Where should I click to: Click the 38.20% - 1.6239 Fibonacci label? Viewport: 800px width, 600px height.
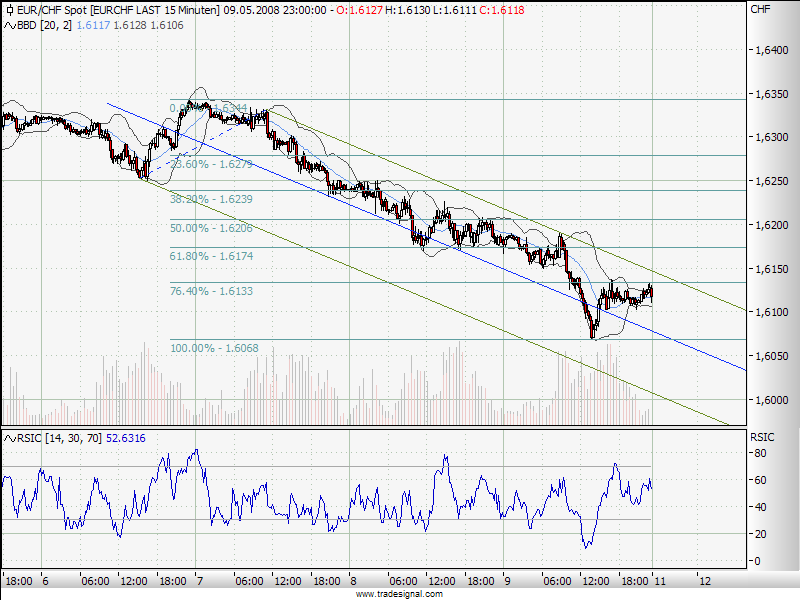(211, 199)
